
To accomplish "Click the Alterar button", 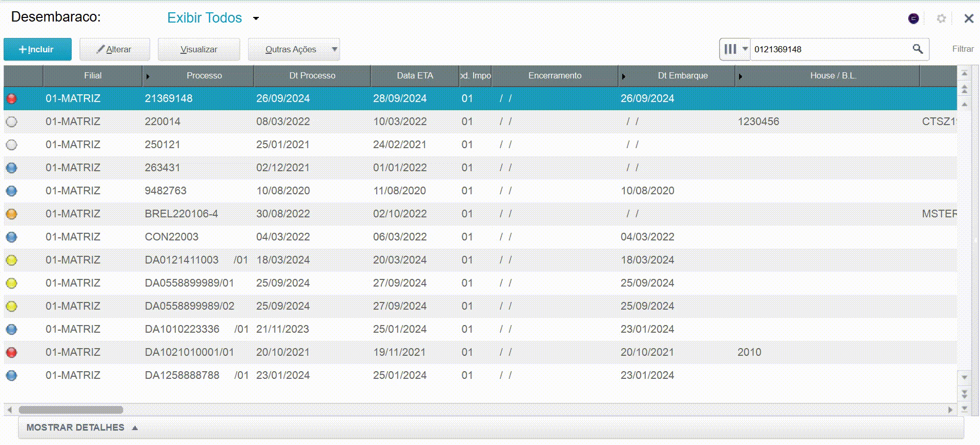I will pyautogui.click(x=115, y=49).
